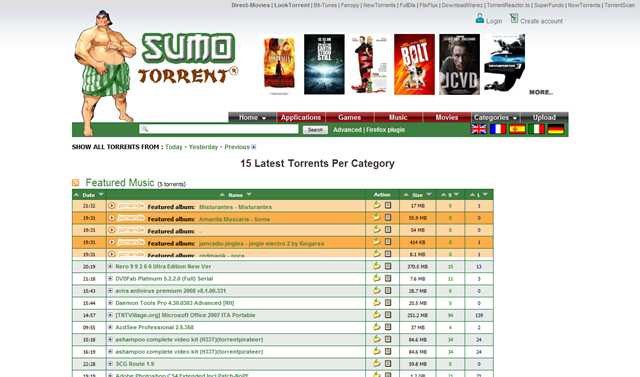The height and width of the screenshot is (377, 640).
Task: Play the Misturantes featured album preview
Action: [x=111, y=206]
